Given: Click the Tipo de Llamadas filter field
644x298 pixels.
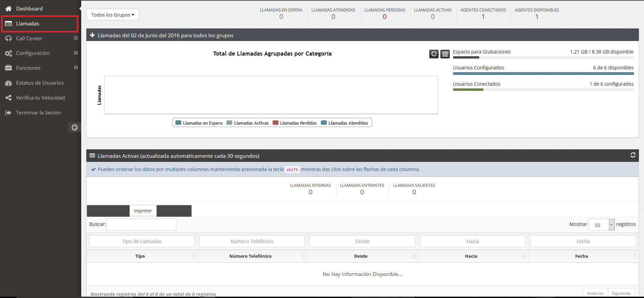Looking at the screenshot, I should (x=142, y=241).
